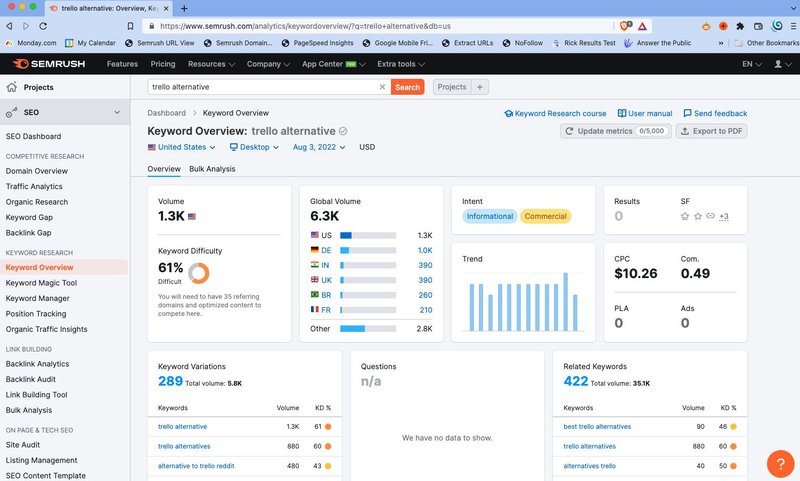Click the Informational intent badge

(x=490, y=216)
